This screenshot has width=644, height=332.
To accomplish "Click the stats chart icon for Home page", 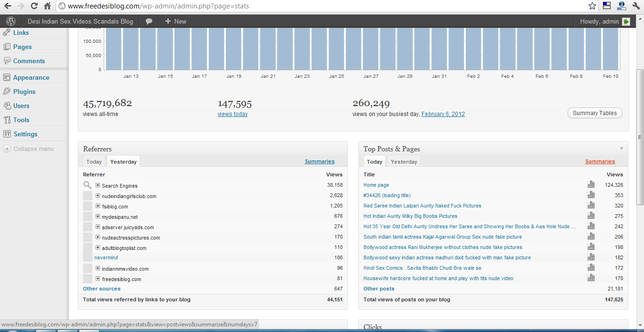I will coord(591,185).
